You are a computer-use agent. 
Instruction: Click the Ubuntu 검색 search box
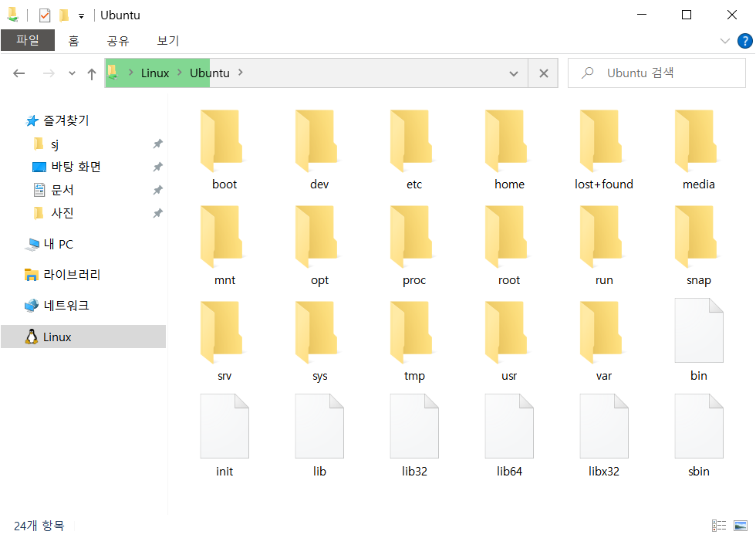pos(656,73)
